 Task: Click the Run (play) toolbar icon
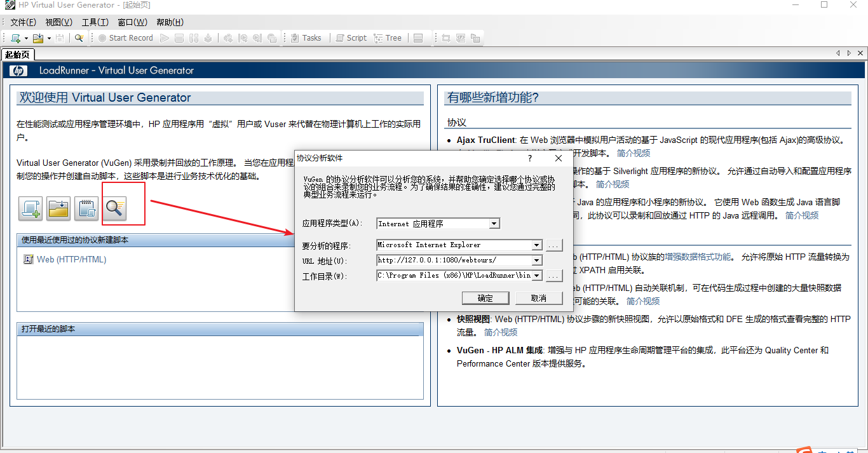165,38
